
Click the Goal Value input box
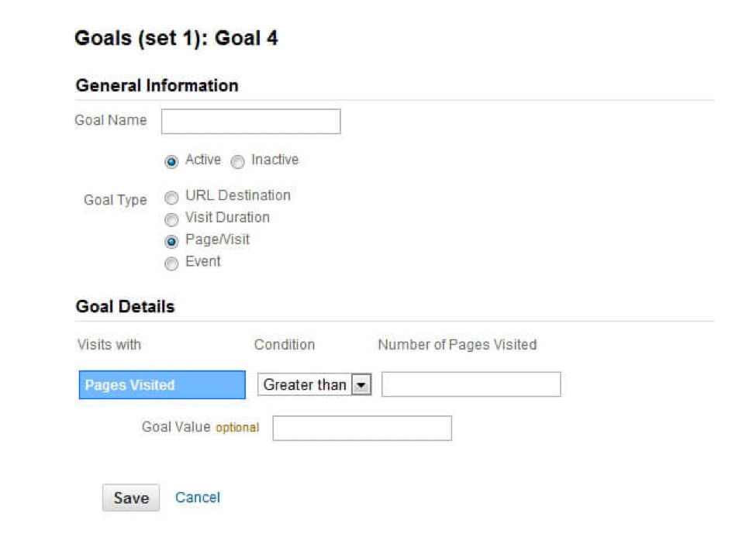[x=361, y=428]
